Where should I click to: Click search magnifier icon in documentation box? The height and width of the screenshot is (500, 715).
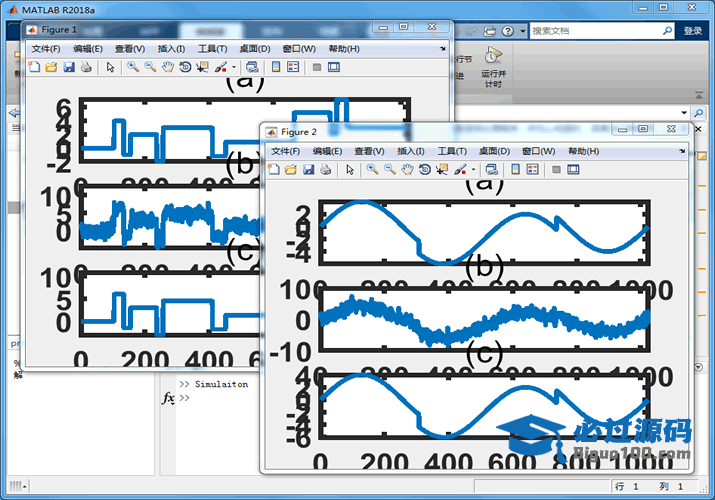[667, 31]
